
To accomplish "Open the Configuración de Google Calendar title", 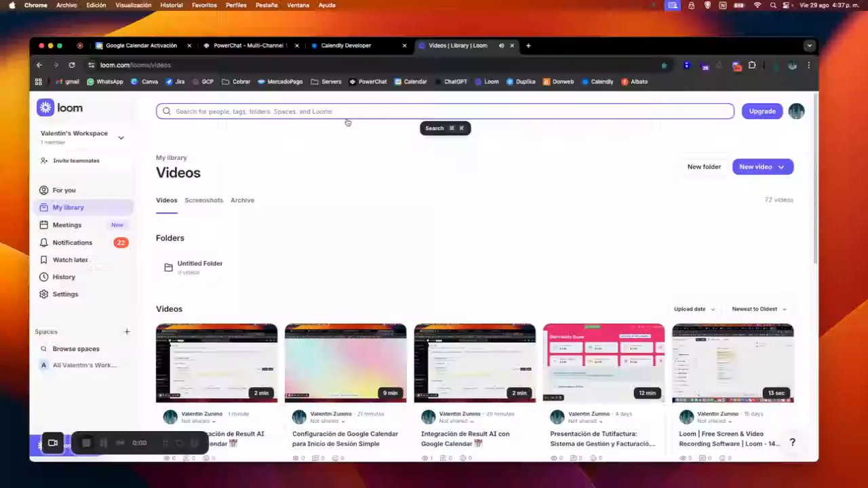I will point(345,439).
